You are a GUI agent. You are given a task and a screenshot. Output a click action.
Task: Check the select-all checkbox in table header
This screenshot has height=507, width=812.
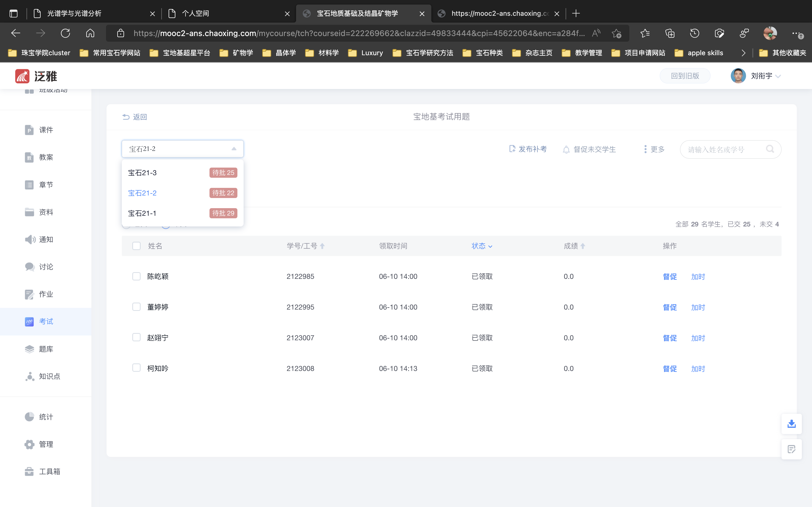pyautogui.click(x=136, y=246)
